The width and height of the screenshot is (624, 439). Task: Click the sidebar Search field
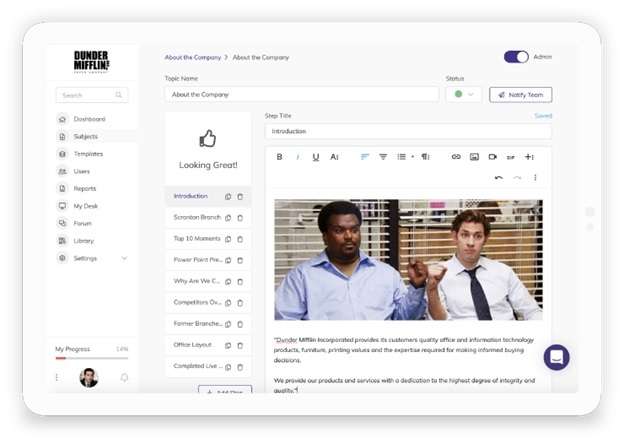tap(92, 95)
